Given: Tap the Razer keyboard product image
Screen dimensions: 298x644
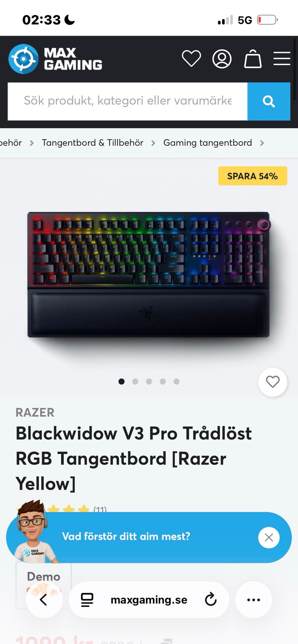Looking at the screenshot, I should [x=149, y=274].
